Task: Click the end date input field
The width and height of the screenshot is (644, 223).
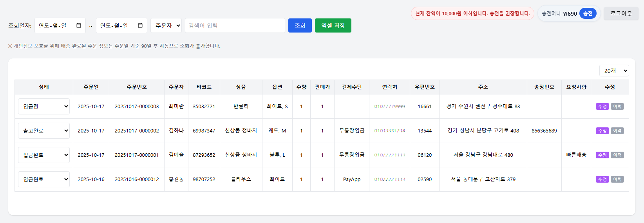Action: click(121, 25)
